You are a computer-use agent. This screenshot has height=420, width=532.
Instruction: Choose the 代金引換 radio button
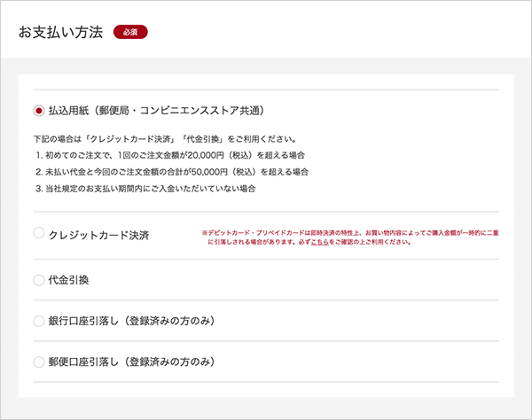coord(38,280)
